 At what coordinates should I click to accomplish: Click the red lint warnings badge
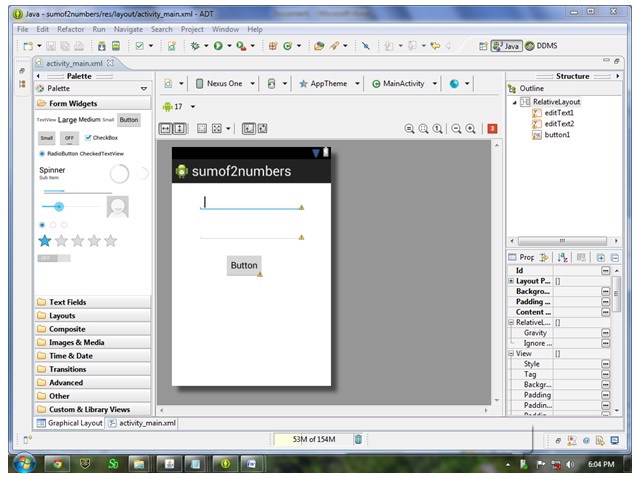[492, 129]
